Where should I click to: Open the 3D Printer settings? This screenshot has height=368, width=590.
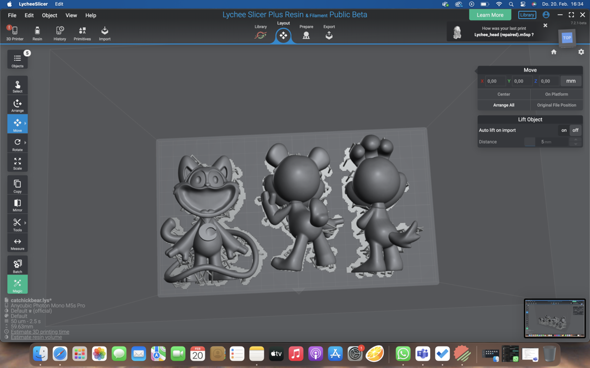[14, 33]
